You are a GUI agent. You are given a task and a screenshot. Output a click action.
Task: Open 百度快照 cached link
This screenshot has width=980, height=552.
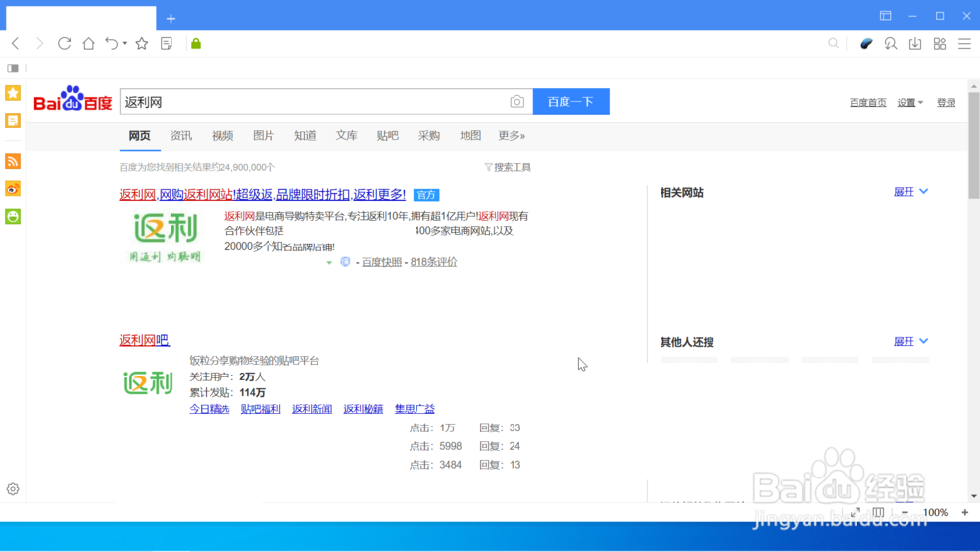381,262
